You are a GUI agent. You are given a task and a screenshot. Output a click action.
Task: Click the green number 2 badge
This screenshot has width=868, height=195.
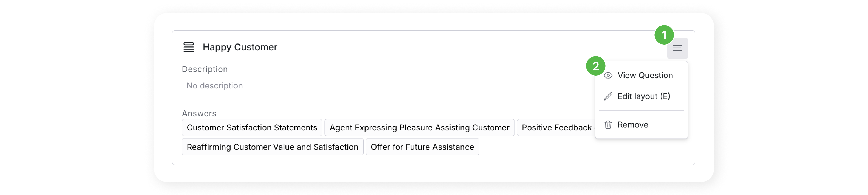pos(595,66)
